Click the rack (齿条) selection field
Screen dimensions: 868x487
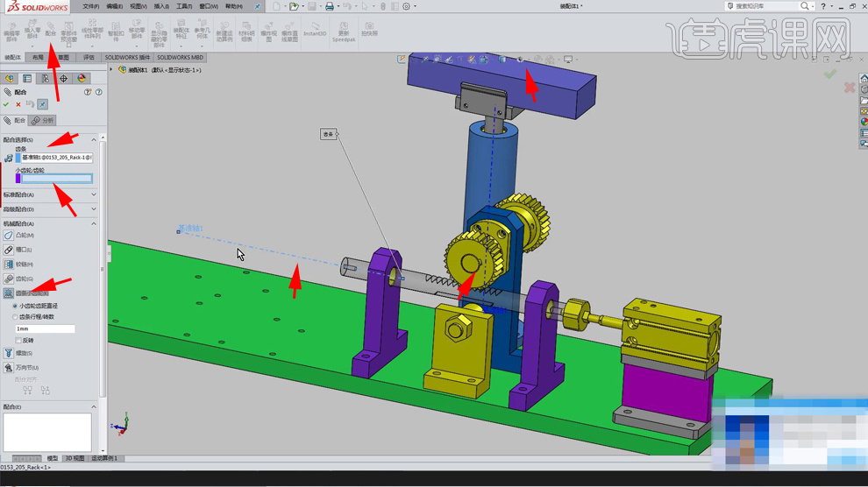coord(57,158)
